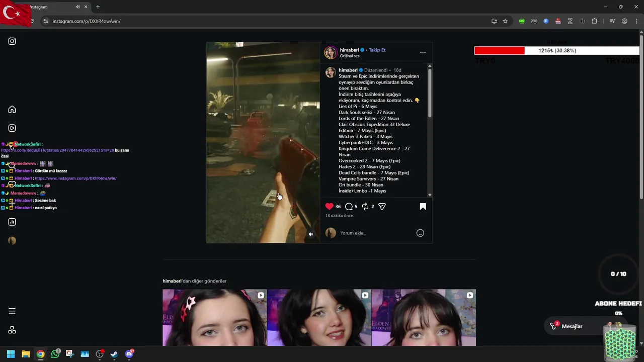This screenshot has height=362, width=644.
Task: Click the RedBullTR status link in chat
Action: [x=57, y=150]
